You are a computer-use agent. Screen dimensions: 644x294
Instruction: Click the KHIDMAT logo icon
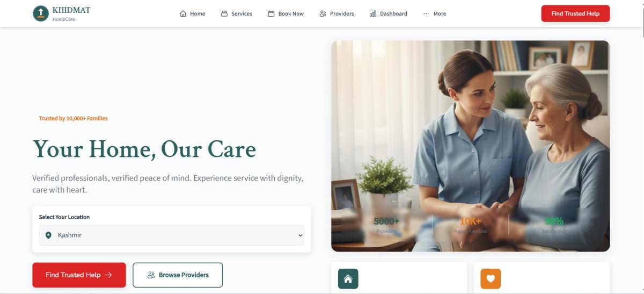[x=41, y=13]
